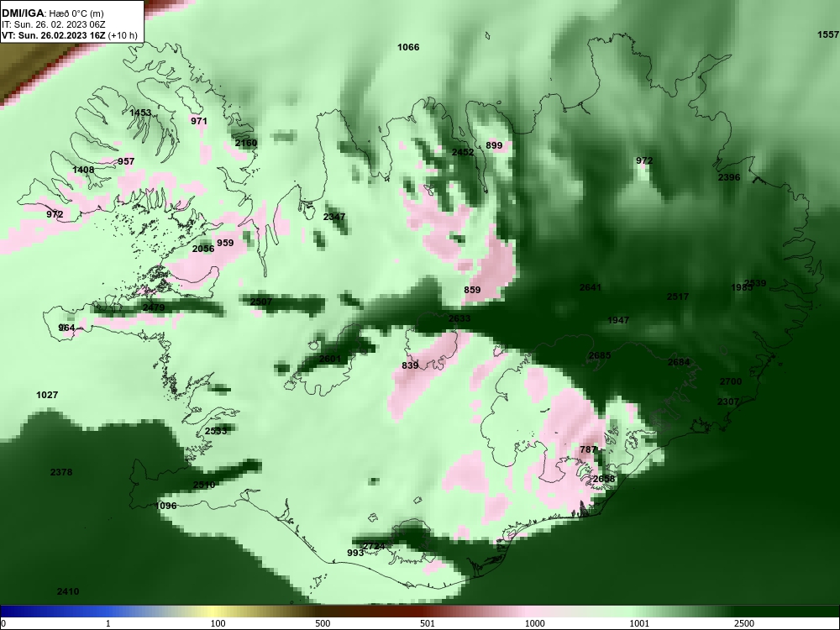The height and width of the screenshot is (630, 840).
Task: Click the DMI/IGA title line in the header box
Action: (52, 13)
